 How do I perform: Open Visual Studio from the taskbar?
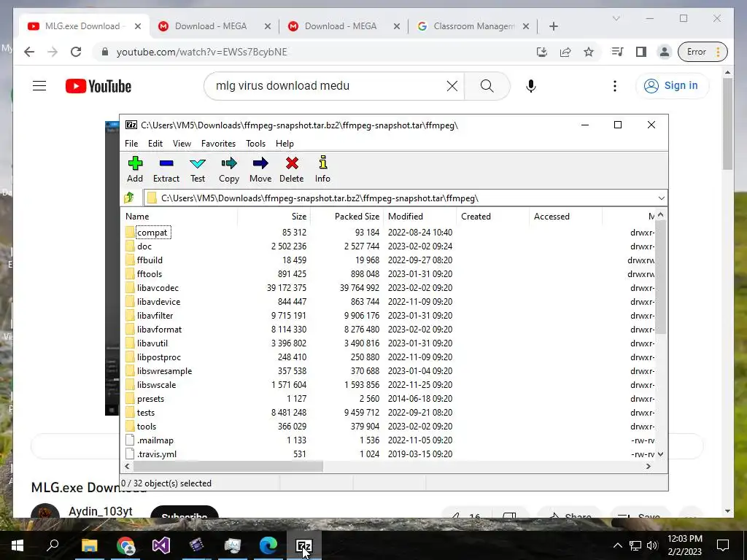[x=160, y=545]
